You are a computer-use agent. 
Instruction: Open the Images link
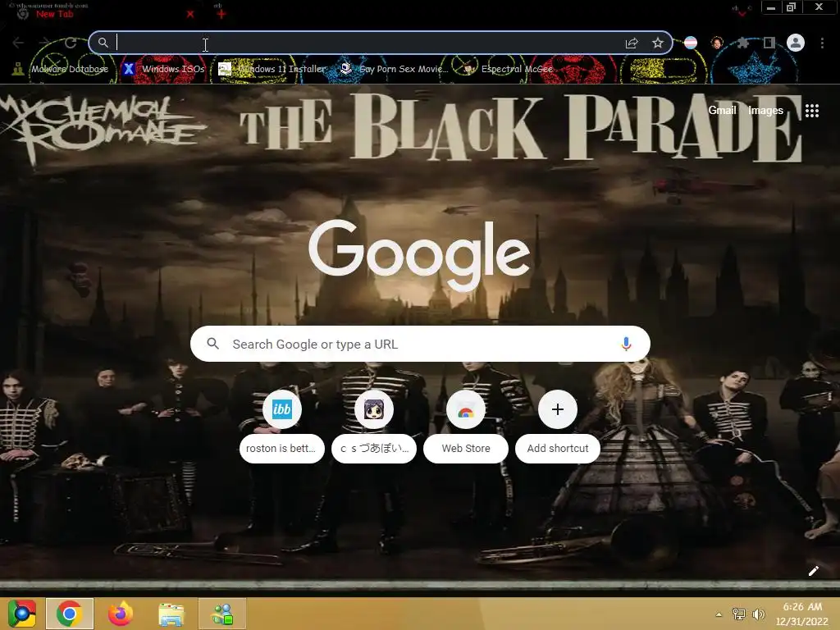pyautogui.click(x=765, y=111)
